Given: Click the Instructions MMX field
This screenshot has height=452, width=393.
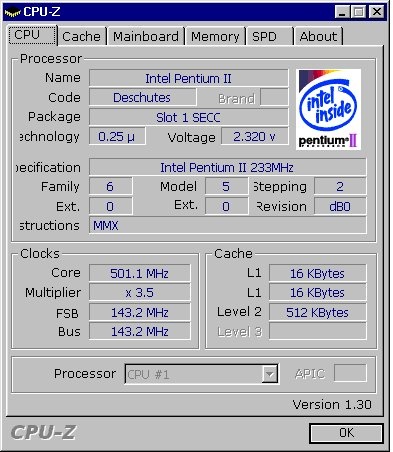Looking at the screenshot, I should [x=228, y=226].
